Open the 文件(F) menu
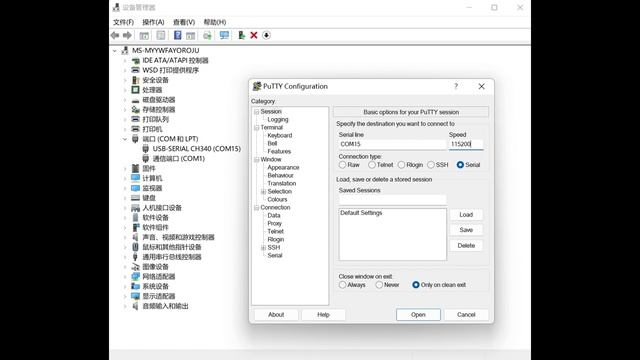This screenshot has width=640, height=360. [x=123, y=22]
